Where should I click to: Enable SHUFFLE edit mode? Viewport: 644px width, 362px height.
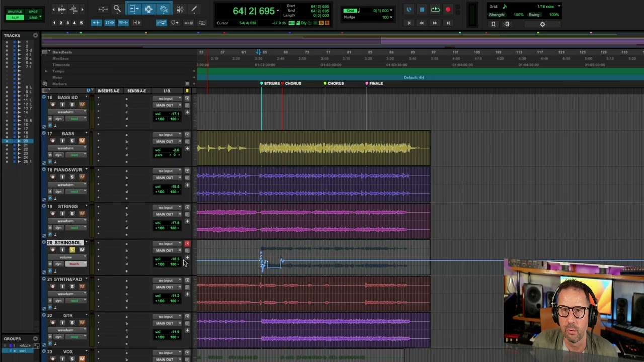coord(15,12)
